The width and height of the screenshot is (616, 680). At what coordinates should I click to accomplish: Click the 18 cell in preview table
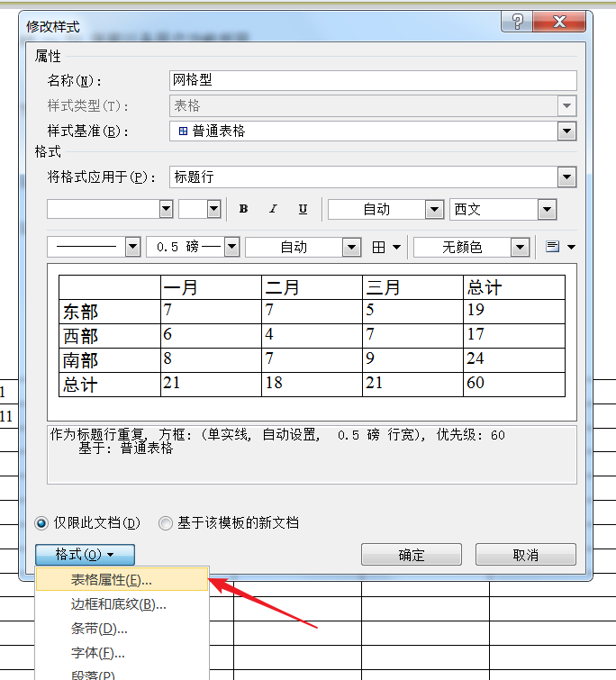coord(313,385)
